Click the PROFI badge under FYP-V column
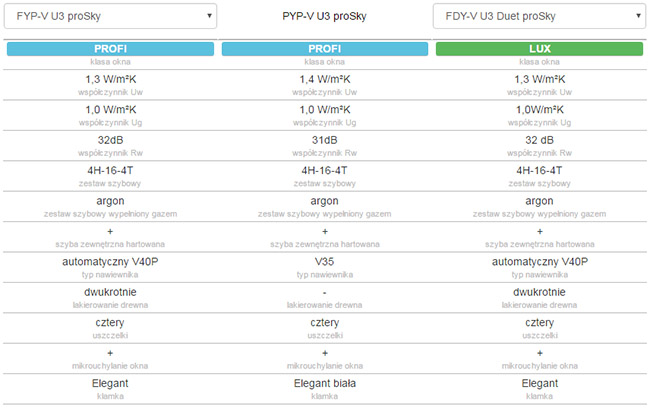Image resolution: width=650 pixels, height=409 pixels. coord(110,49)
